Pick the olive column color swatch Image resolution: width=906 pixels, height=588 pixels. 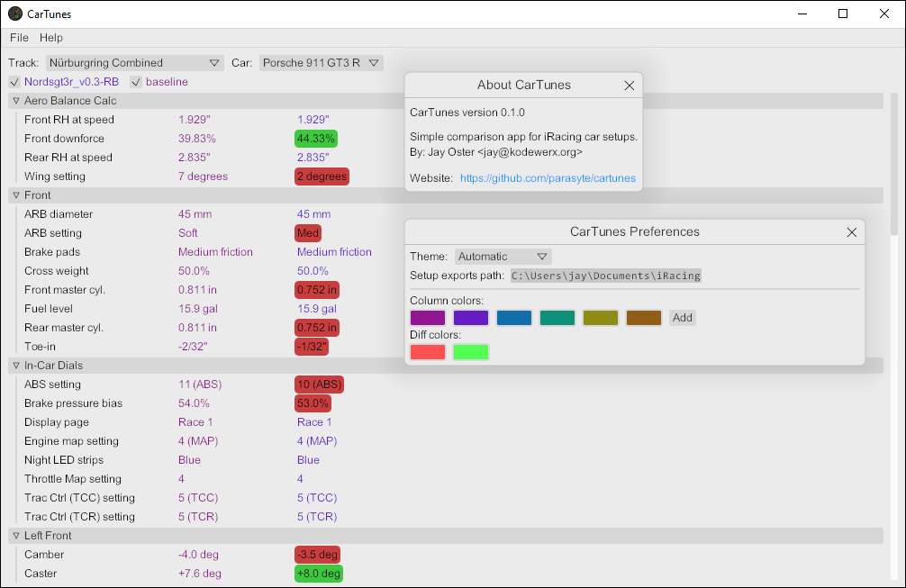(601, 318)
